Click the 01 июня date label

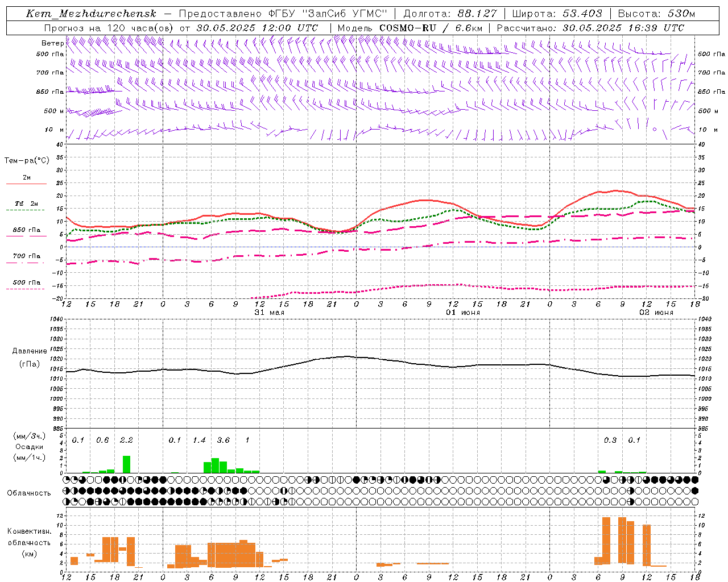click(x=463, y=312)
